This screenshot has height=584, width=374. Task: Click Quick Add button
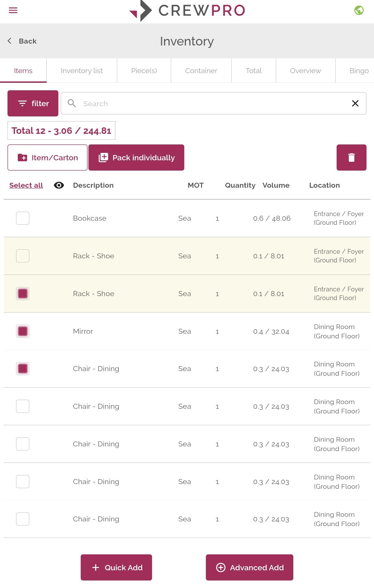click(116, 567)
